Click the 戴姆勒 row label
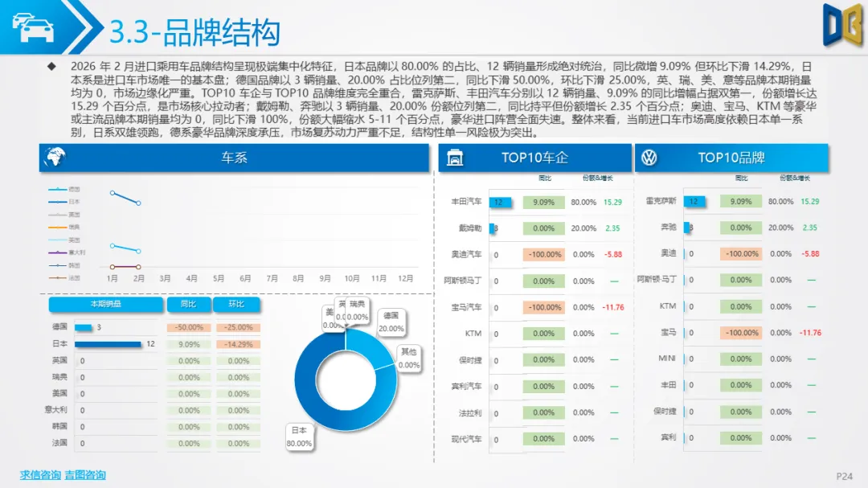The width and height of the screenshot is (868, 488). pyautogui.click(x=470, y=228)
